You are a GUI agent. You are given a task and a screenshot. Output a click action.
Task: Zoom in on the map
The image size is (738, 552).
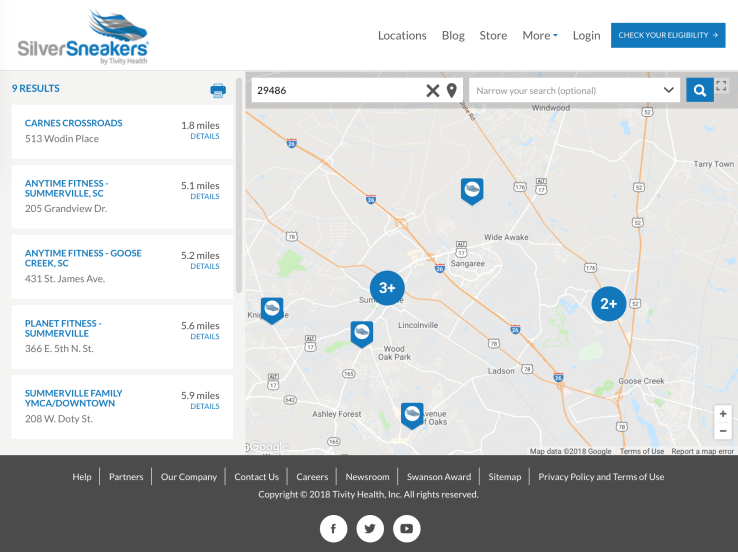[723, 414]
